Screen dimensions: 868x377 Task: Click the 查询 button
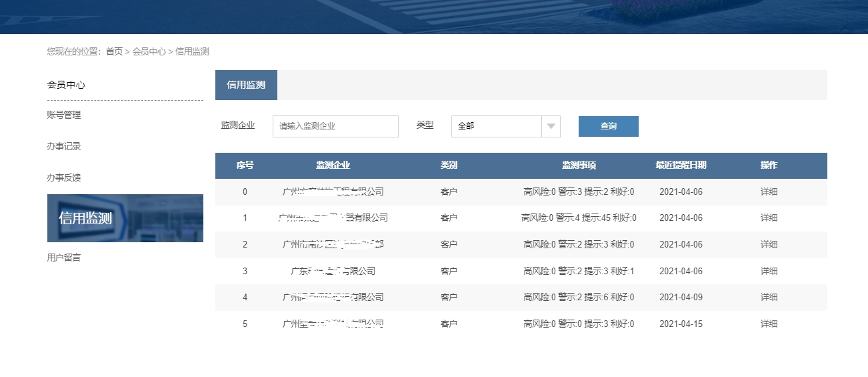pyautogui.click(x=608, y=126)
